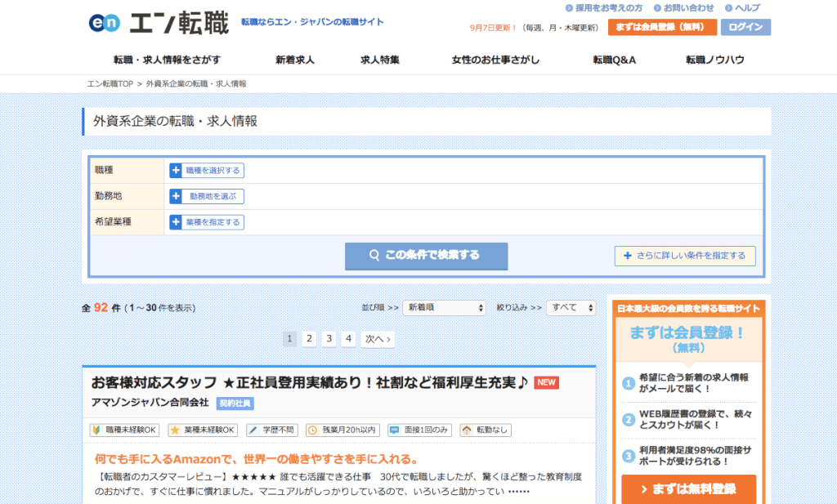This screenshot has height=504, width=837.
Task: Click the 日本最大級の会員数を誇る転職サイト banner header
Action: pos(688,309)
